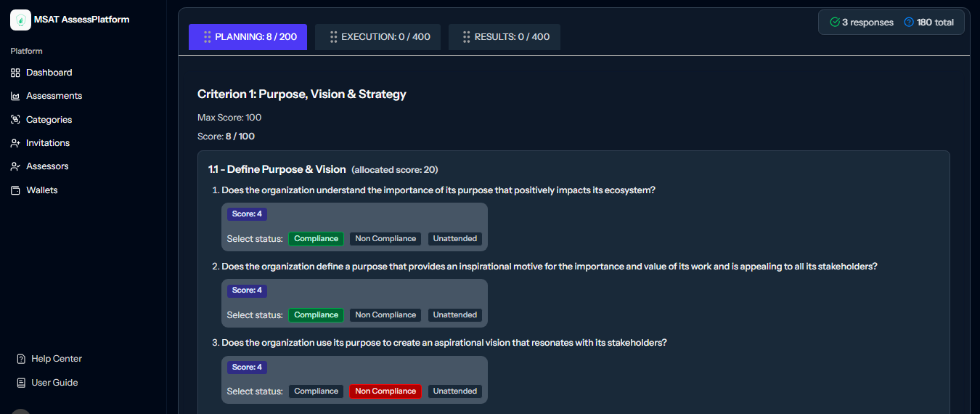Click the Score: 4 badge on question 1
The height and width of the screenshot is (414, 980).
tap(247, 214)
